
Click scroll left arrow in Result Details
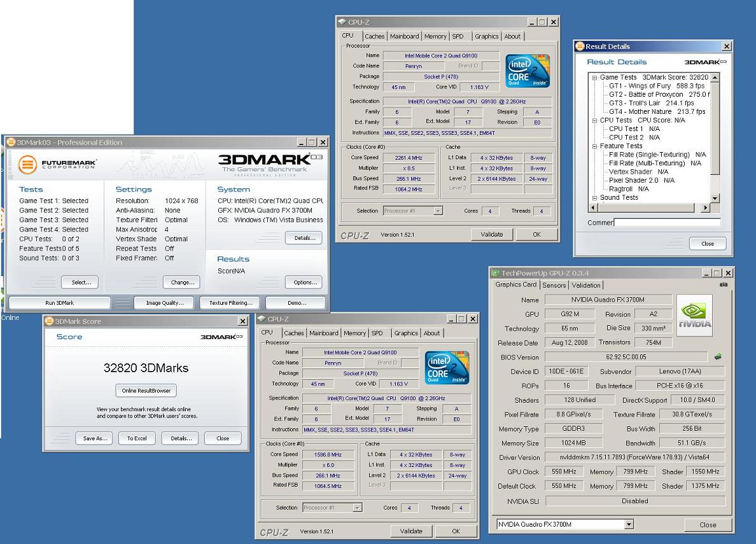[x=593, y=207]
